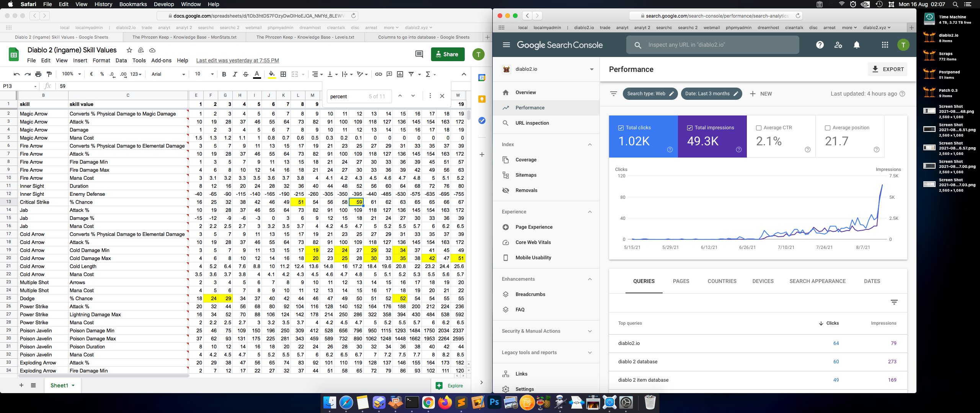Insert a link using the toolbar
This screenshot has width=980, height=413.
[378, 74]
